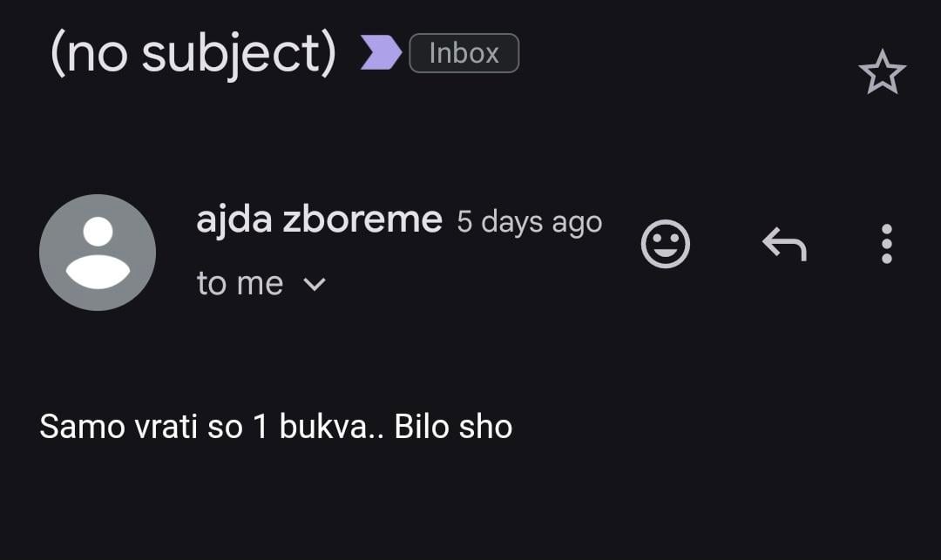Screen dimensions: 941x560
Task: Tap "Bilo sho" at the message end
Action: (453, 427)
